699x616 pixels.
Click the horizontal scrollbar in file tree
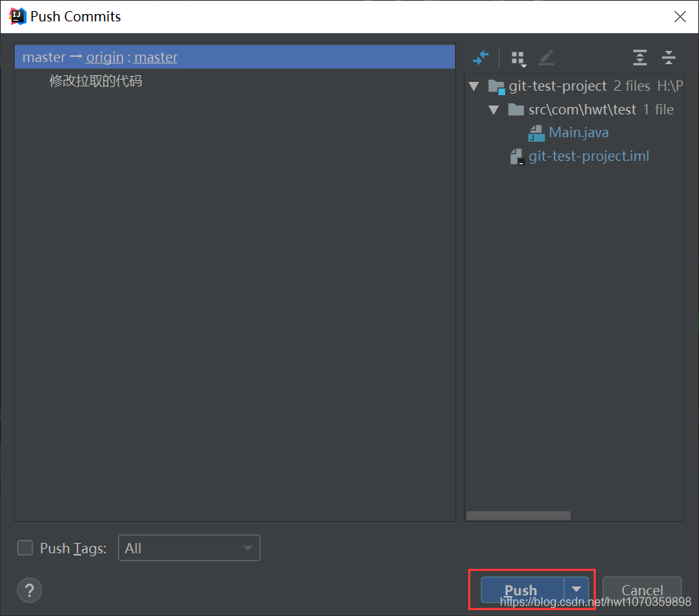(518, 516)
